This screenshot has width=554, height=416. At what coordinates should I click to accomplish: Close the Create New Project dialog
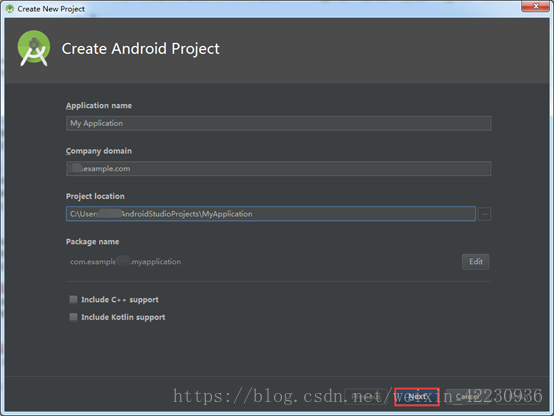tap(536, 6)
